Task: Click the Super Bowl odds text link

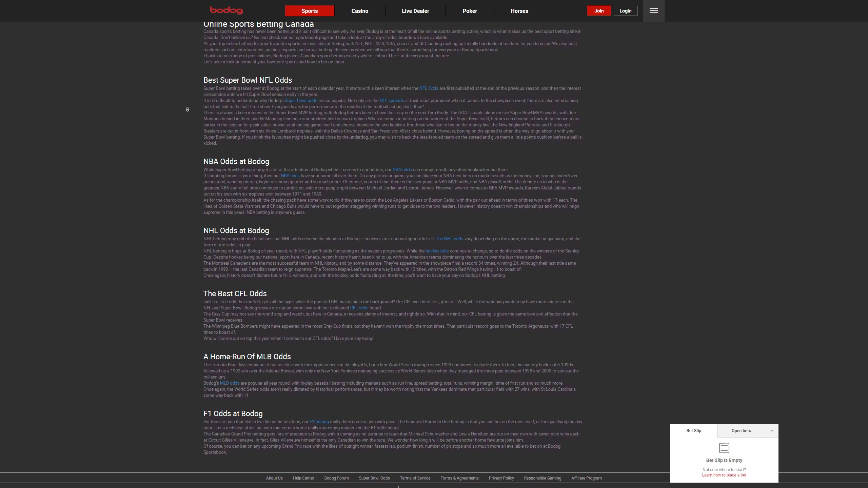Action: [x=301, y=101]
